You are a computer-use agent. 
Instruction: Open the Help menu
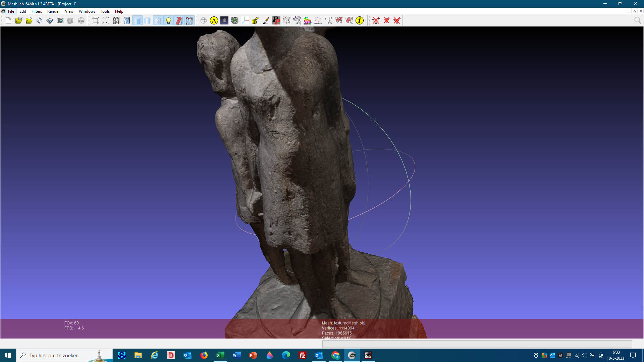(119, 11)
